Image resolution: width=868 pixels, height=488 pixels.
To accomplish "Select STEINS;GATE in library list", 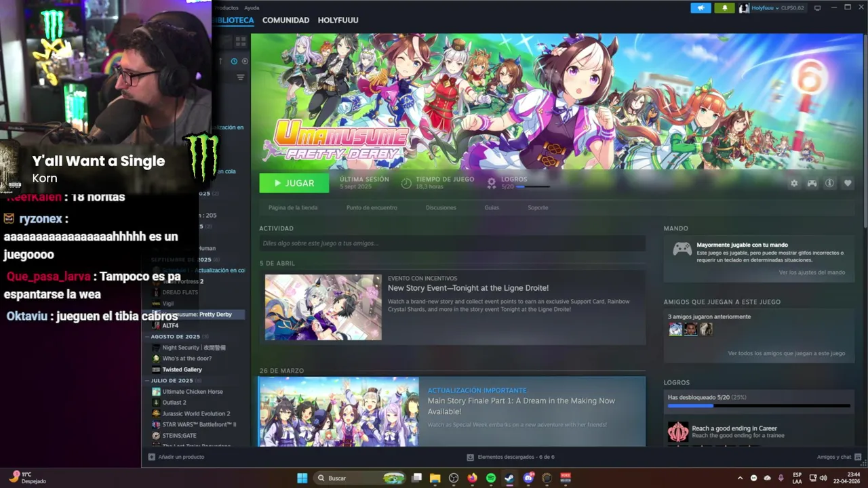I will tap(179, 436).
